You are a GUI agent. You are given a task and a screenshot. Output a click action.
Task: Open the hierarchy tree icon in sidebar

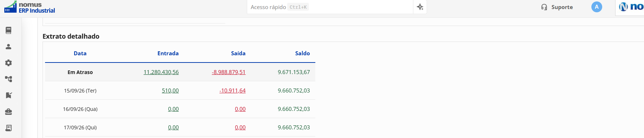pos(9,79)
